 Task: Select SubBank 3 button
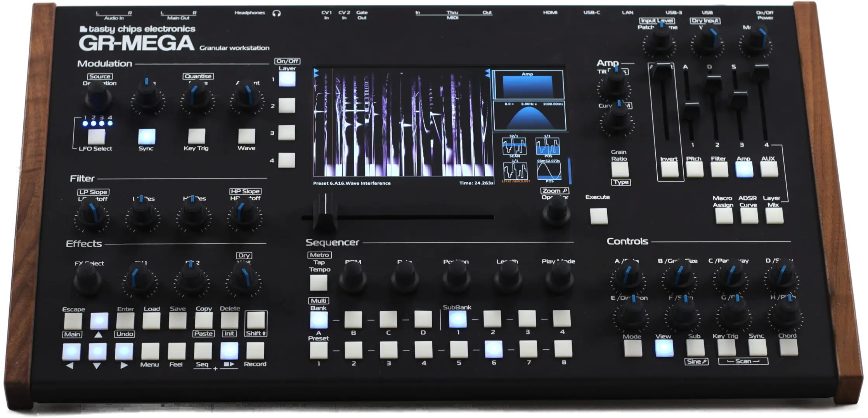pyautogui.click(x=527, y=318)
